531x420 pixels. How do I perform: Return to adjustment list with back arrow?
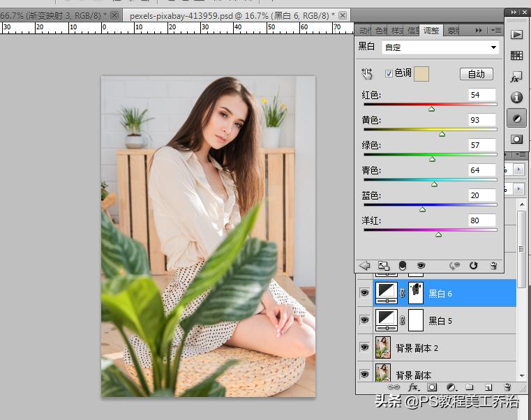[x=365, y=266]
